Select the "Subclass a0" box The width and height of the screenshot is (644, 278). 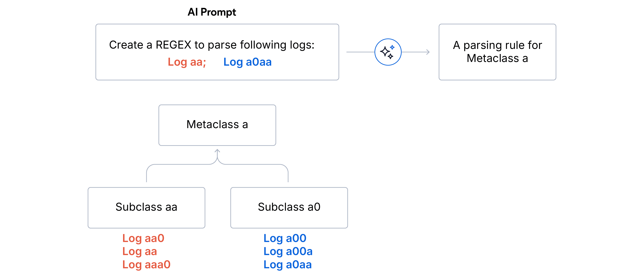click(289, 207)
